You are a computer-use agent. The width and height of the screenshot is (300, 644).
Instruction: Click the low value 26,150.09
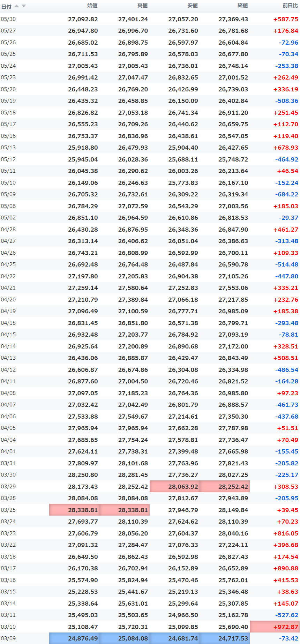[x=183, y=101]
